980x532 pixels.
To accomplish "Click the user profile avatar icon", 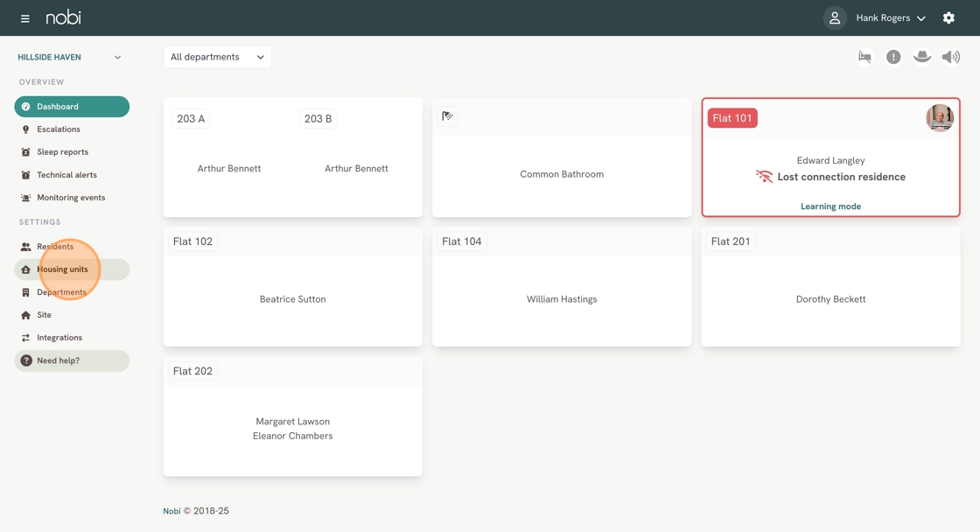I will click(x=835, y=17).
